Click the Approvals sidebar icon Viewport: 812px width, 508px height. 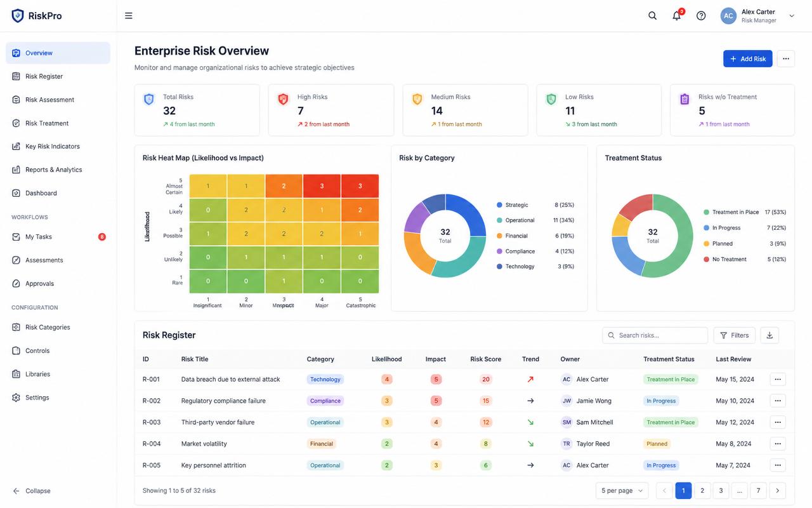coord(16,284)
